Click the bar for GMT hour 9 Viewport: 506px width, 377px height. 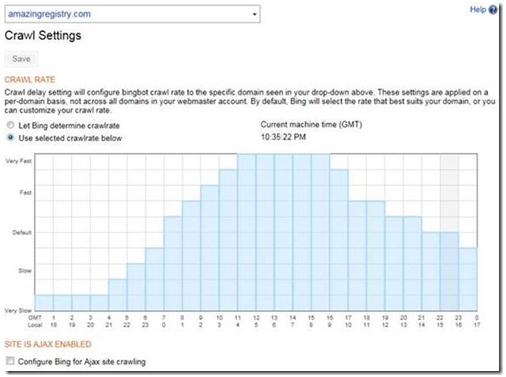[x=210, y=248]
